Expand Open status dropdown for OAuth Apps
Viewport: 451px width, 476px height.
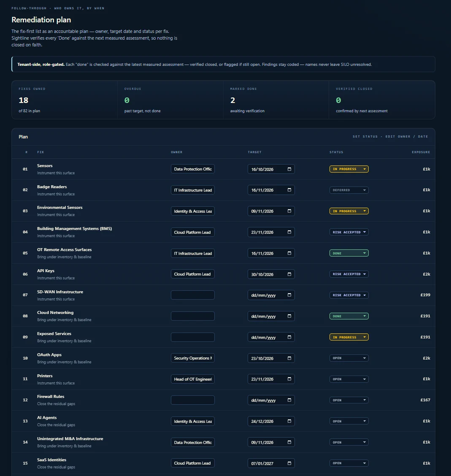(349, 358)
